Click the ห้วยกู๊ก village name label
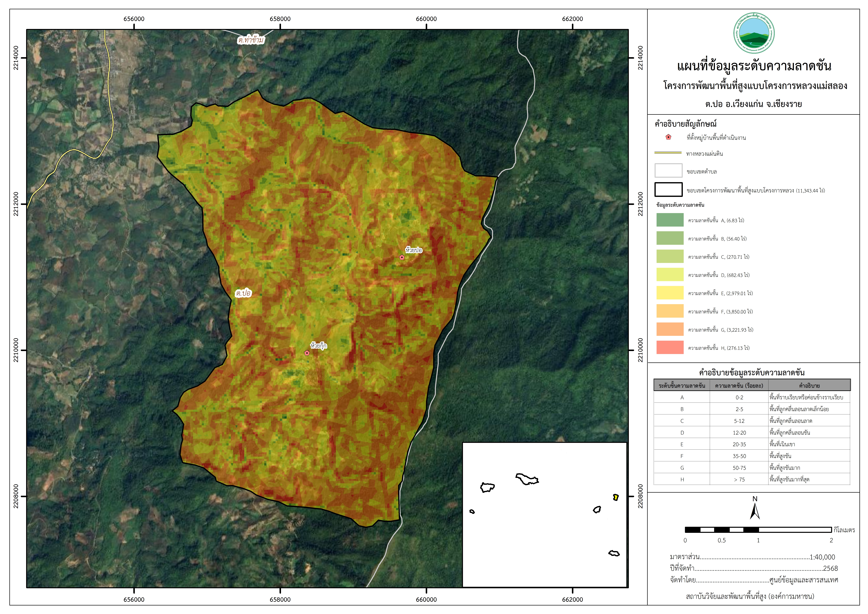The width and height of the screenshot is (868, 614). click(x=319, y=346)
